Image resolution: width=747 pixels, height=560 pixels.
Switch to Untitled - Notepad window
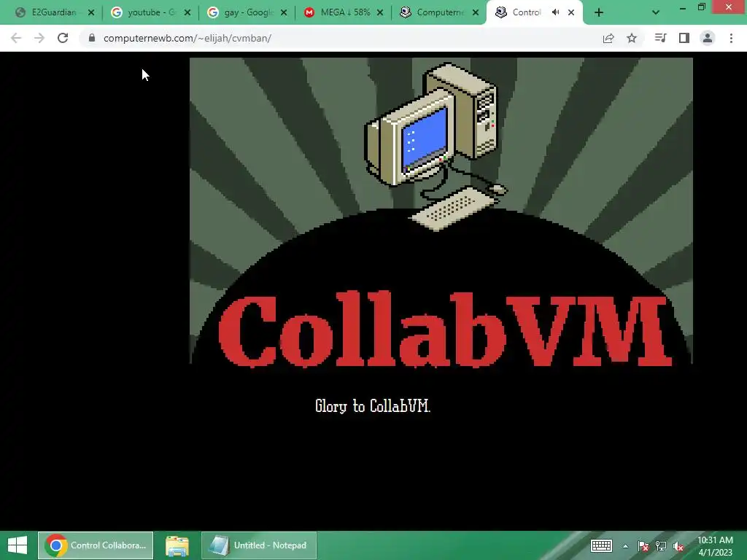[259, 545]
